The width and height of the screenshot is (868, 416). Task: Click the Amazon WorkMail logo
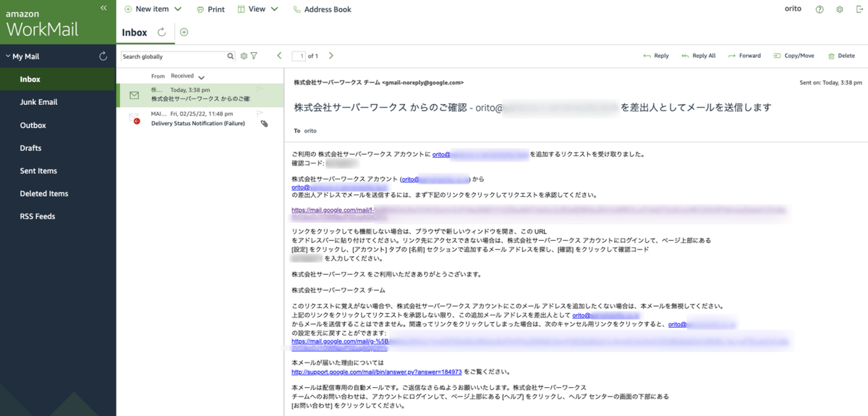click(42, 22)
